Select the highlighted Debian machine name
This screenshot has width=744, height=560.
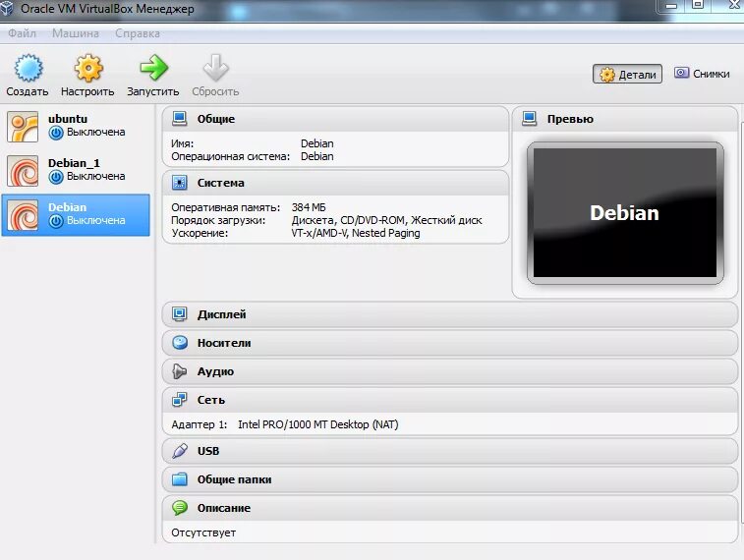(x=68, y=207)
